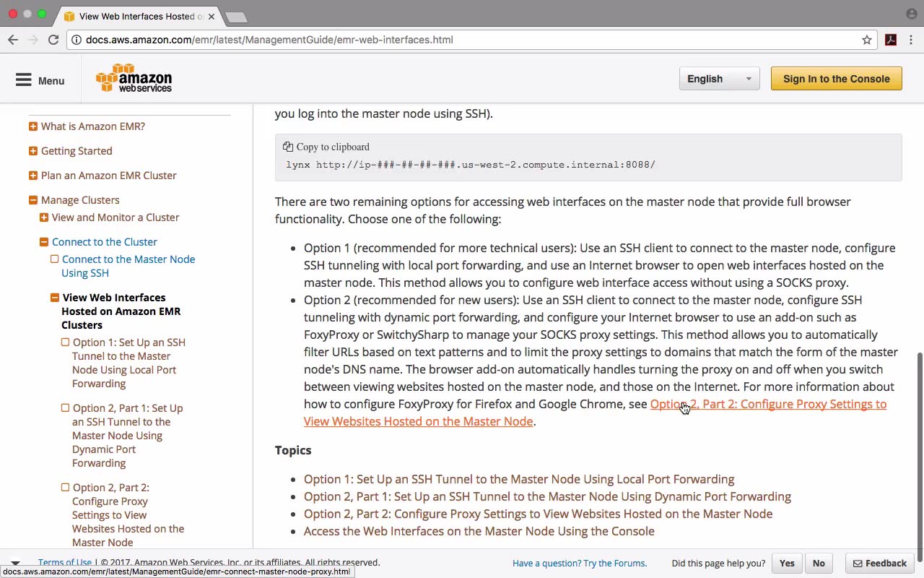The image size is (924, 578).
Task: Open Terms of Use link
Action: [65, 562]
